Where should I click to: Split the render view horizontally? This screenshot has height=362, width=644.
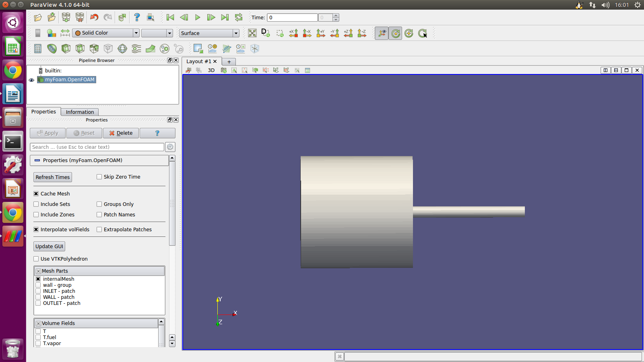[605, 70]
